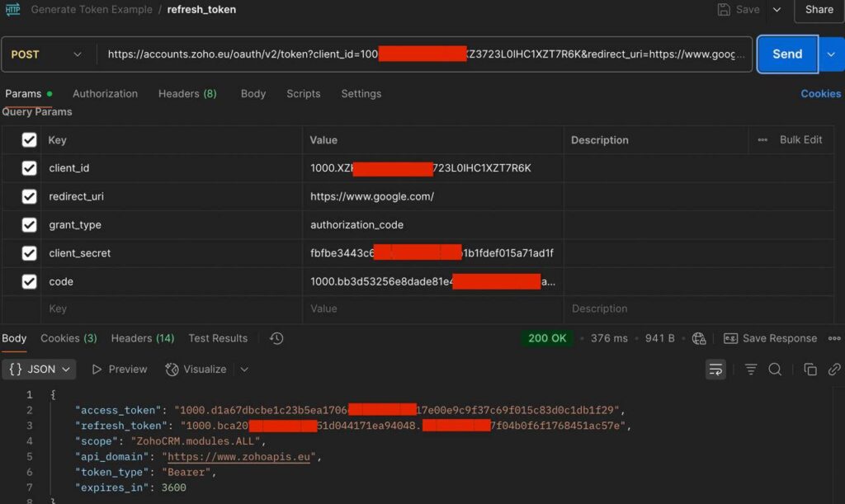This screenshot has width=845, height=504.
Task: Click the client_id key cell
Action: coord(172,168)
